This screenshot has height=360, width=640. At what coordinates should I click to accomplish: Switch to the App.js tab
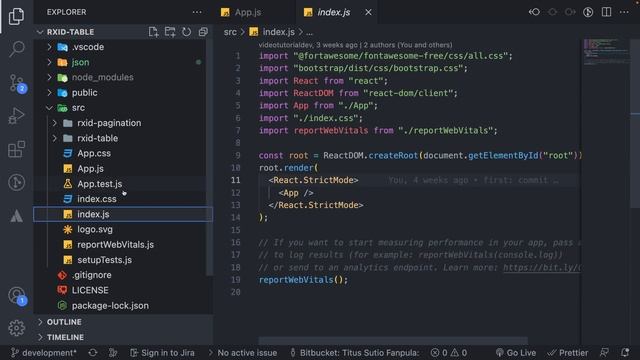click(x=247, y=12)
